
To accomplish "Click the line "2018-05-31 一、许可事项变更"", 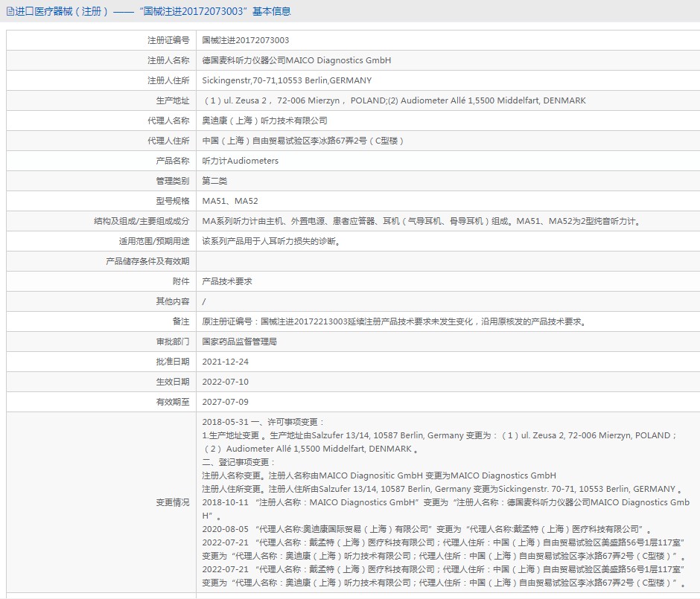I will (264, 422).
